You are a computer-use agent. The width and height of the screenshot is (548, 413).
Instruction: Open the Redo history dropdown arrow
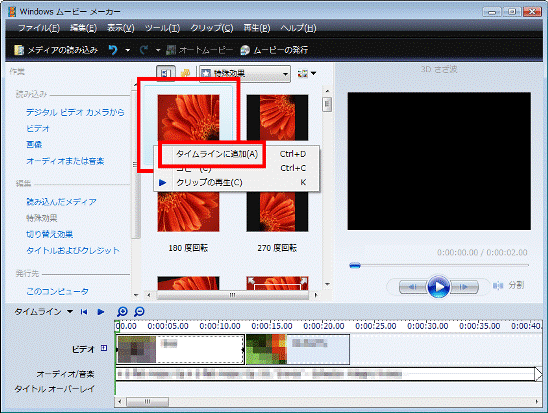click(158, 50)
